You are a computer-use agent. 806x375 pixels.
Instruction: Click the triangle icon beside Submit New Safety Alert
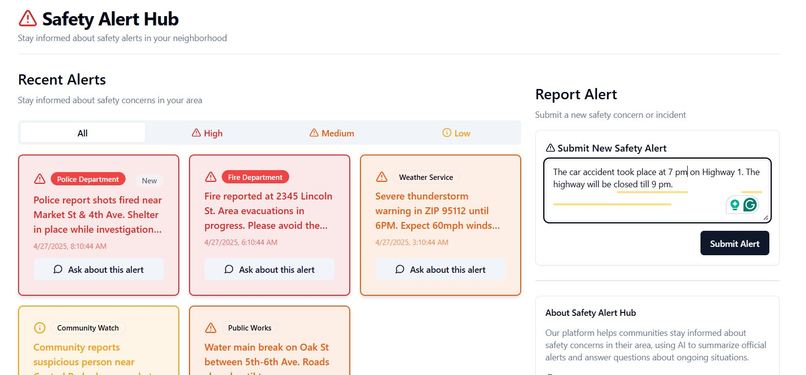click(x=550, y=148)
